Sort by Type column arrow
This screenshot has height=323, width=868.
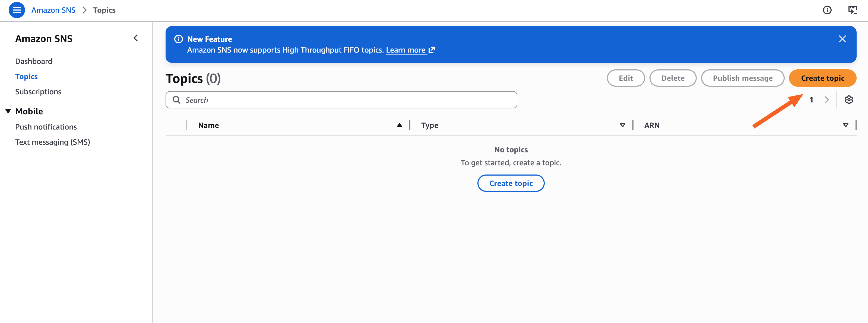point(622,125)
